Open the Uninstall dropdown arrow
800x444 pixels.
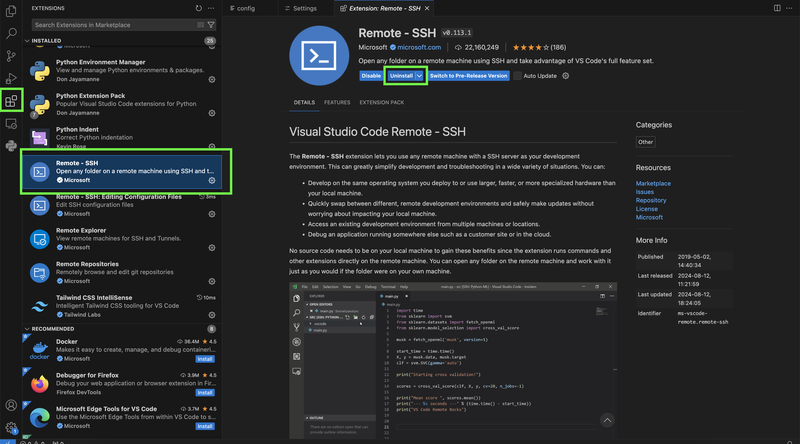(419, 76)
